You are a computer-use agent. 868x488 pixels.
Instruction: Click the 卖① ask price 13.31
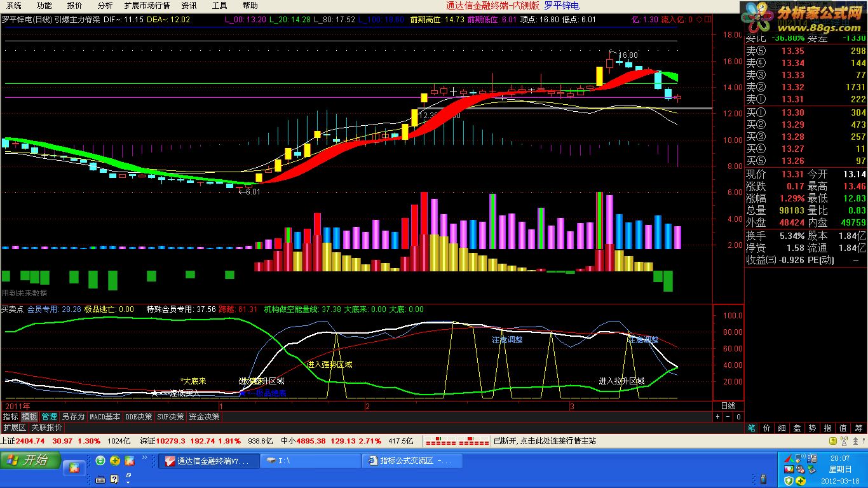(792, 99)
